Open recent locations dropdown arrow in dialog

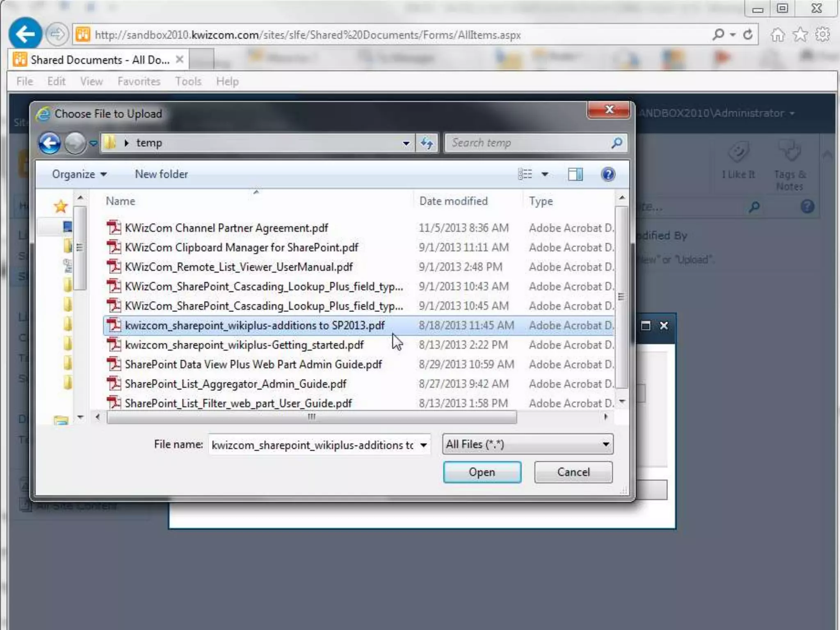coord(94,143)
